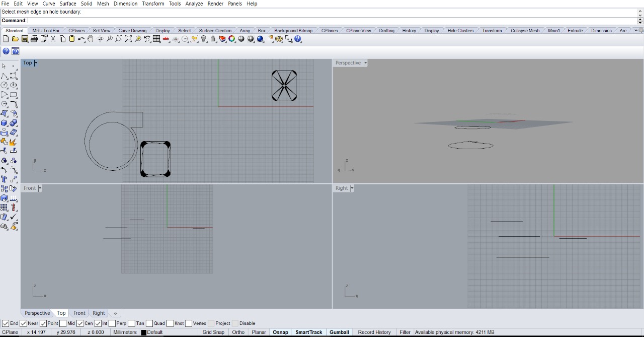Click the Options gear icon

pos(279,39)
